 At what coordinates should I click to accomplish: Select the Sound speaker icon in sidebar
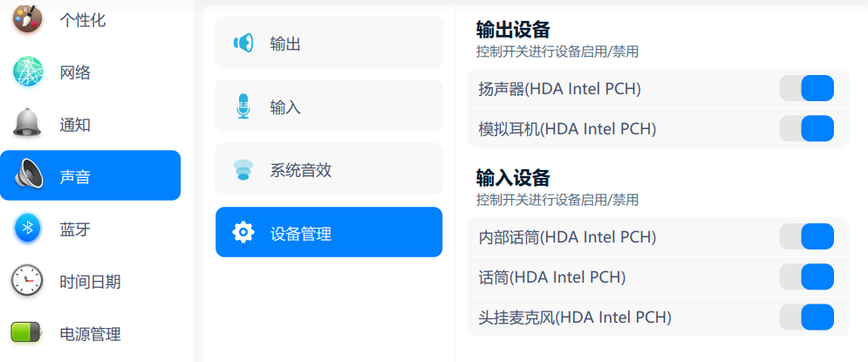click(28, 176)
